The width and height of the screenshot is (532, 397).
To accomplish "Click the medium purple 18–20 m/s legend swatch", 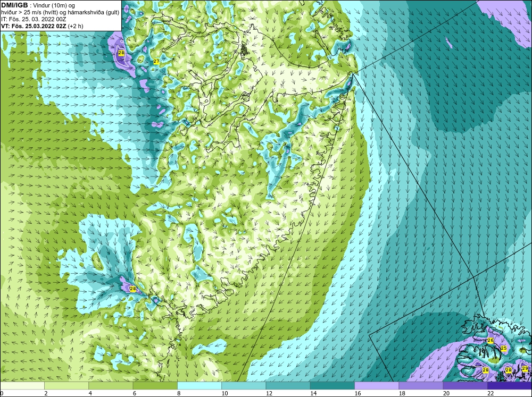I will pyautogui.click(x=421, y=386).
